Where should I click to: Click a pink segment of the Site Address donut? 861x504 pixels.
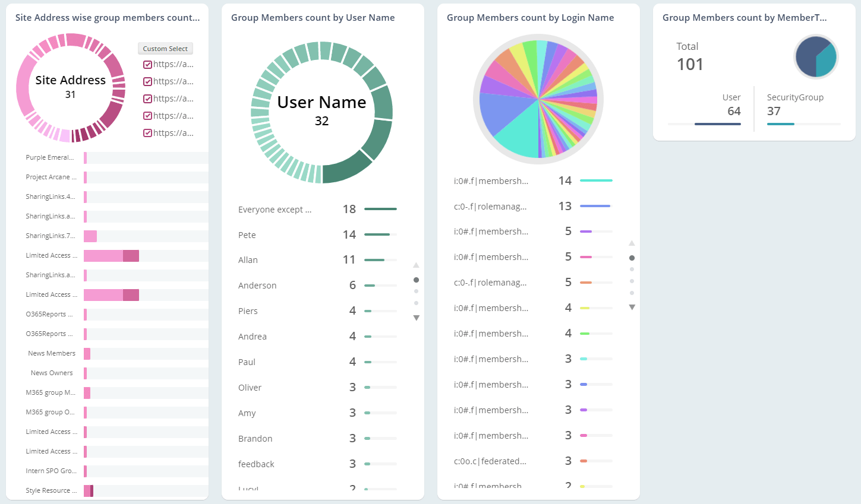(x=27, y=87)
